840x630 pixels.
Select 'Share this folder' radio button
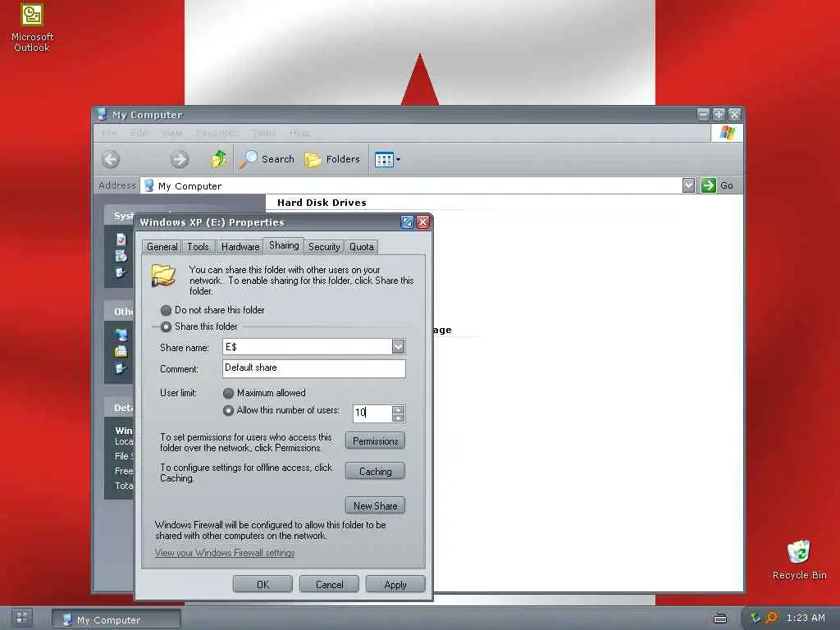[166, 326]
